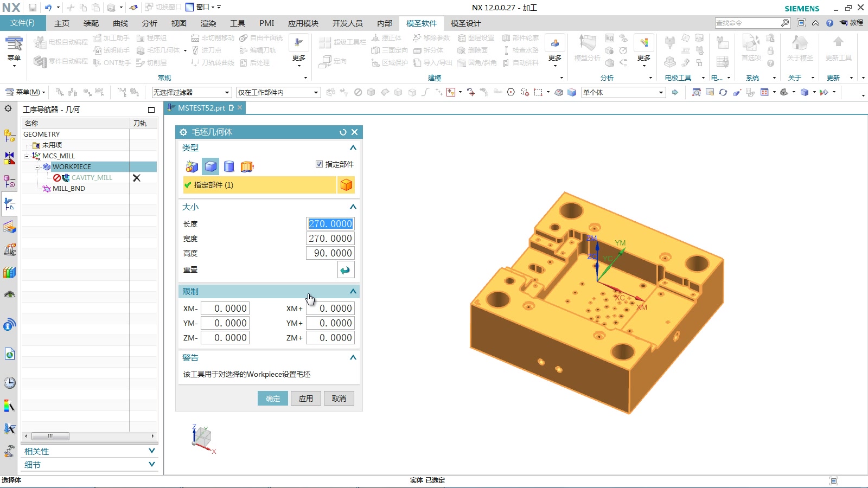Collapse the 大小 section
Screen dimensions: 868x488
click(x=353, y=207)
